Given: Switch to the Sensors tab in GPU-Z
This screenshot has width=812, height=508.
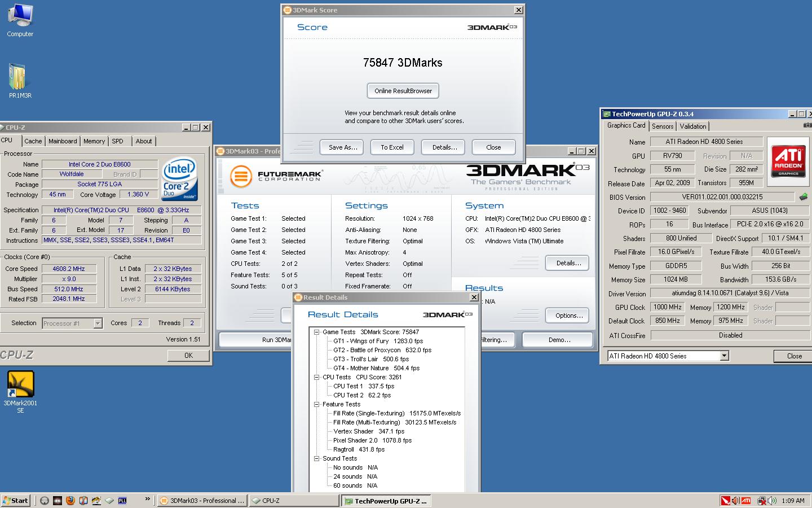Looking at the screenshot, I should [x=663, y=126].
